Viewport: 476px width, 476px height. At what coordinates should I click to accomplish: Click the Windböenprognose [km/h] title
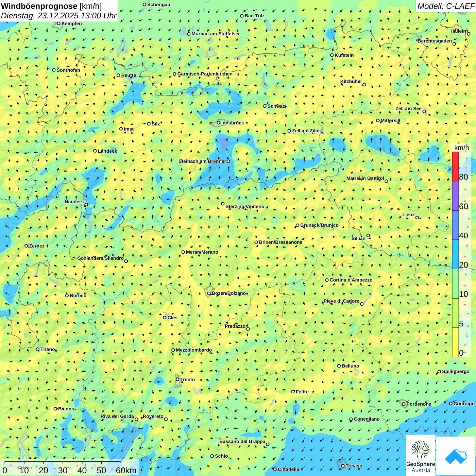51,6
